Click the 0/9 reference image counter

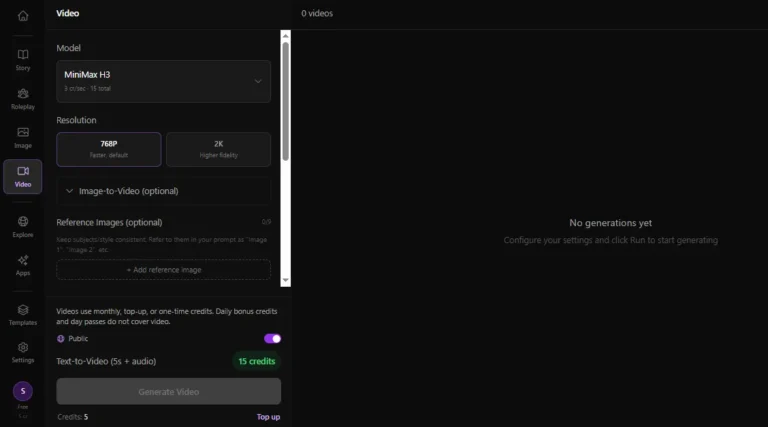pos(266,222)
